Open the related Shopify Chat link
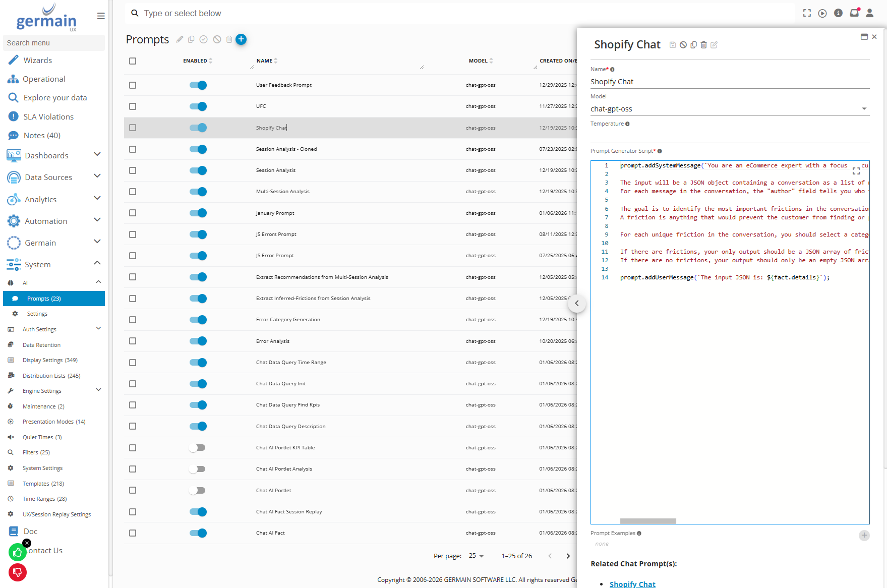 click(x=632, y=584)
